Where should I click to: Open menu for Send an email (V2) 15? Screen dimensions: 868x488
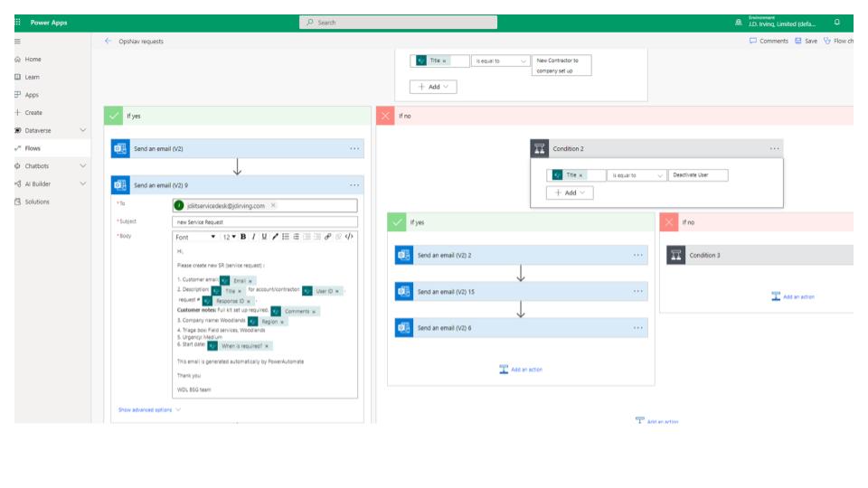(637, 291)
